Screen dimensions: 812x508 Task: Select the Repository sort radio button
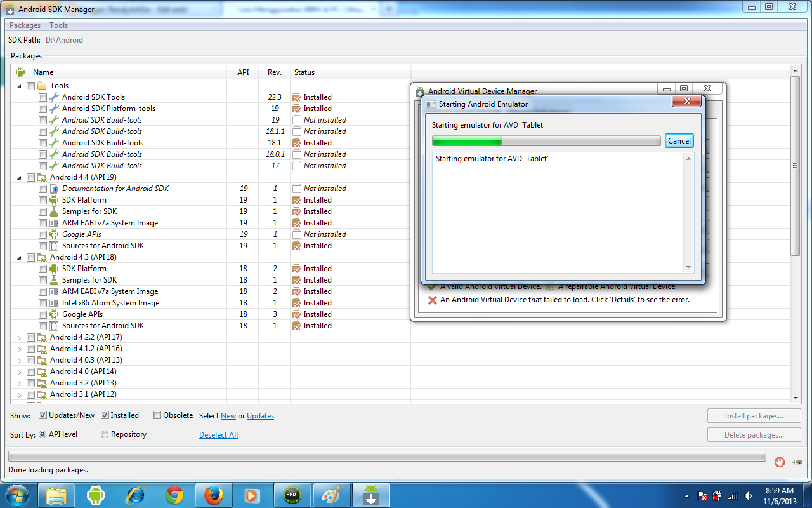[105, 434]
